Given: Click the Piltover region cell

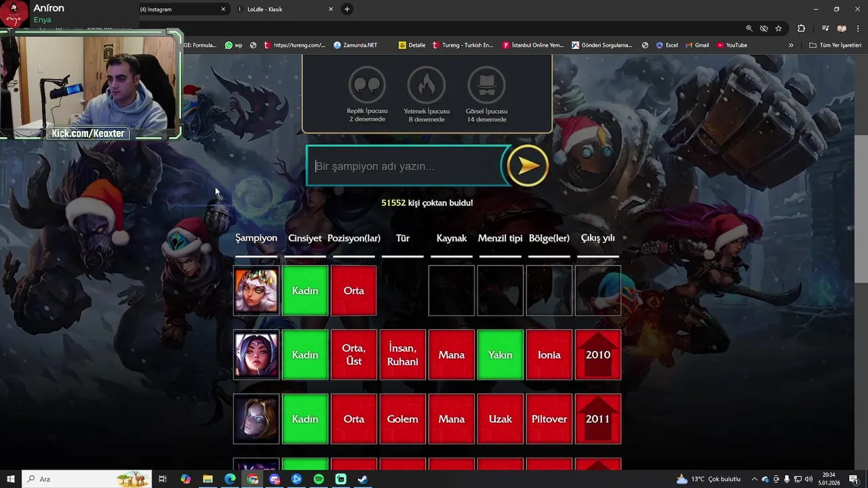Looking at the screenshot, I should (x=549, y=419).
